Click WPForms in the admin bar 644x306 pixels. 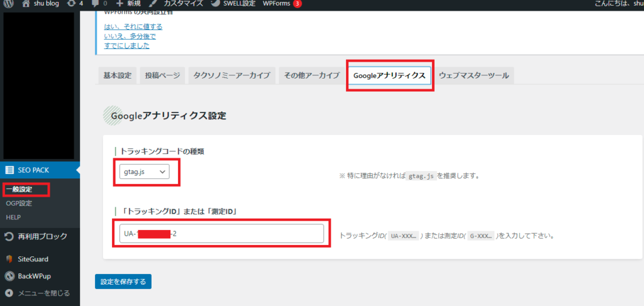tap(277, 4)
